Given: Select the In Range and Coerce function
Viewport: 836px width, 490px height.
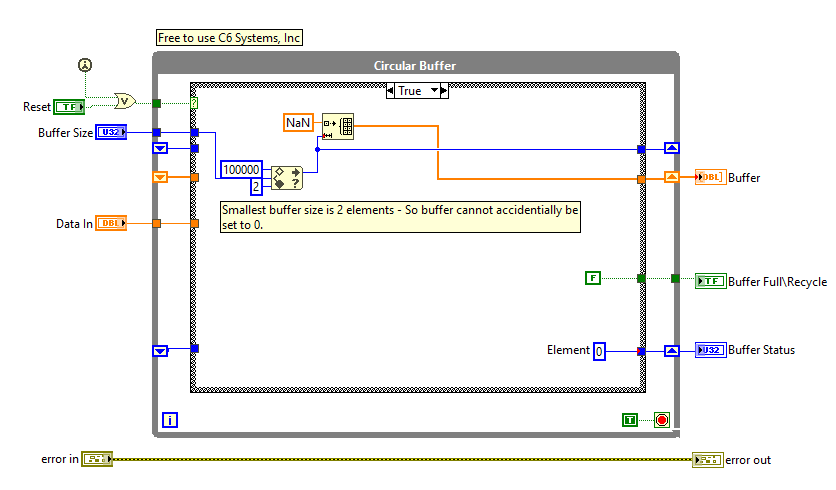Looking at the screenshot, I should click(286, 178).
